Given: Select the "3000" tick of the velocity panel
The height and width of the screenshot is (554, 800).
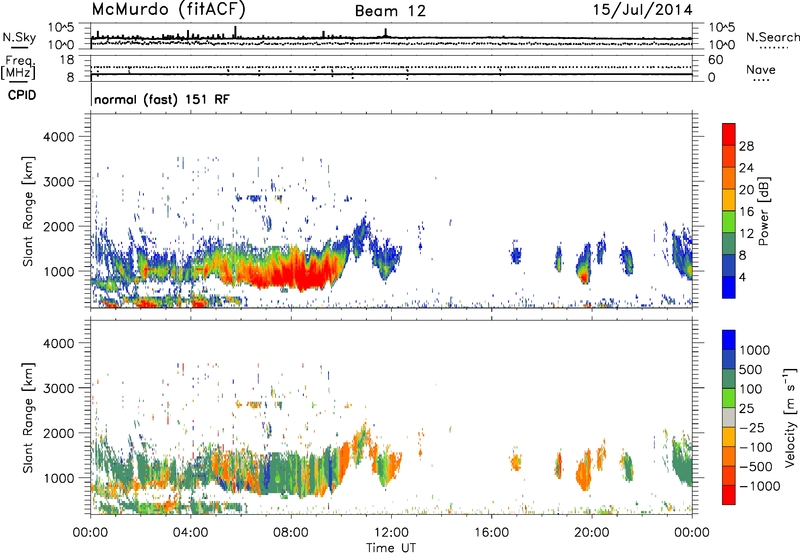Looking at the screenshot, I should pos(58,388).
